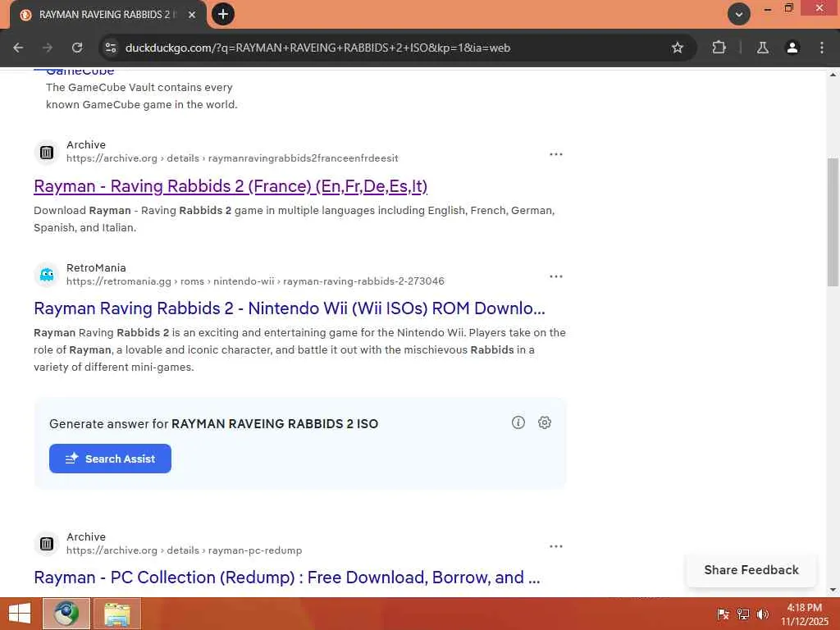
Task: Click 'known GameCube game in the world' text
Action: click(x=141, y=104)
